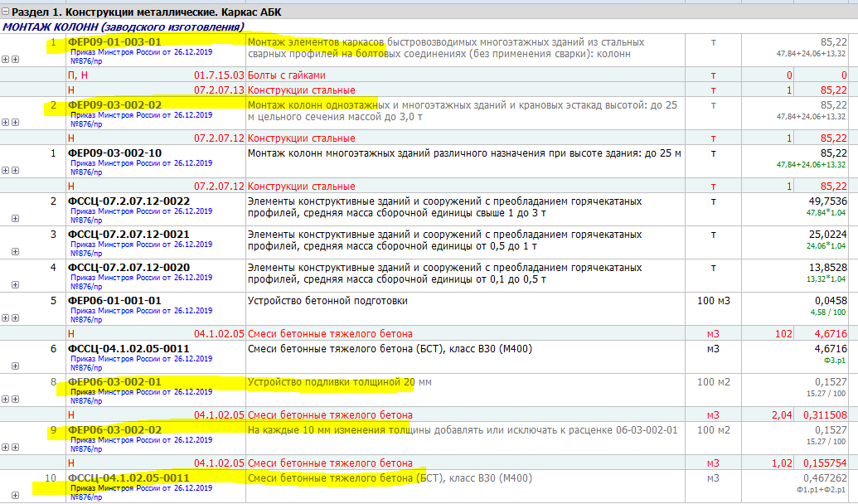Click unit cell '100 м3'
The height and width of the screenshot is (504, 858).
click(714, 300)
